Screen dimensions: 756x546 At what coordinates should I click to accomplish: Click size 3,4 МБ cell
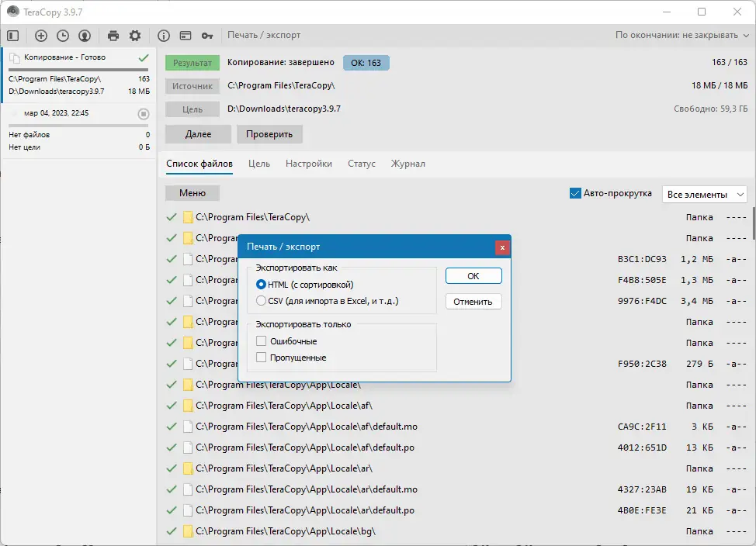697,301
